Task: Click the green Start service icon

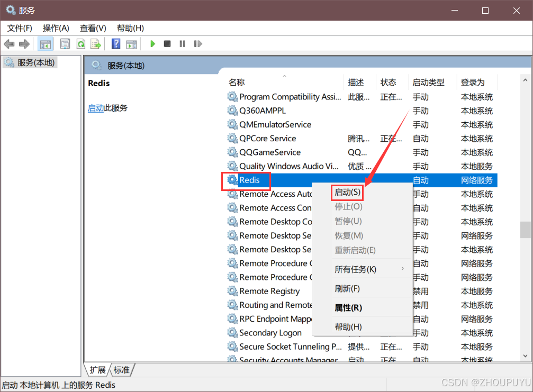Action: point(152,44)
